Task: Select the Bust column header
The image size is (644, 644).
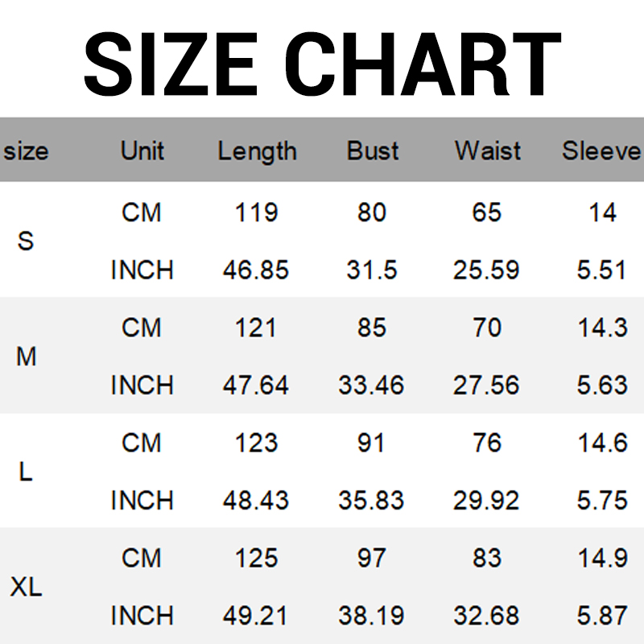Action: point(373,151)
